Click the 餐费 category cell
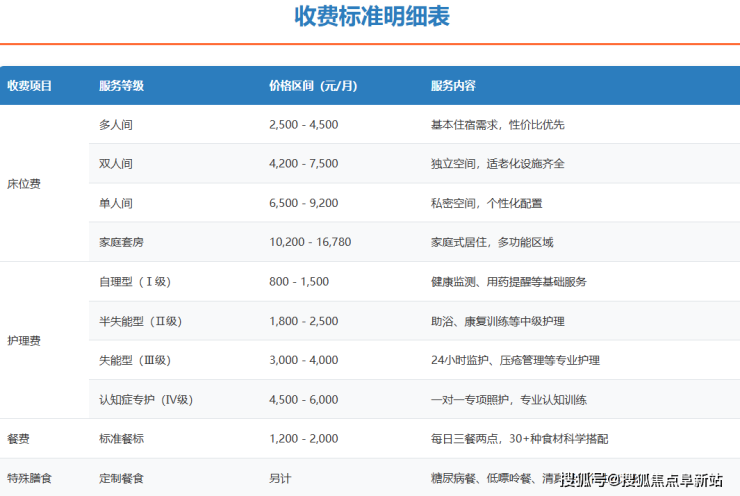 coord(18,439)
